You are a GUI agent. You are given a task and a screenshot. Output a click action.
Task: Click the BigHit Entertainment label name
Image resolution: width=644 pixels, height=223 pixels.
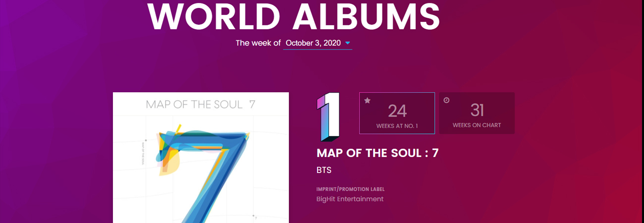click(x=350, y=199)
